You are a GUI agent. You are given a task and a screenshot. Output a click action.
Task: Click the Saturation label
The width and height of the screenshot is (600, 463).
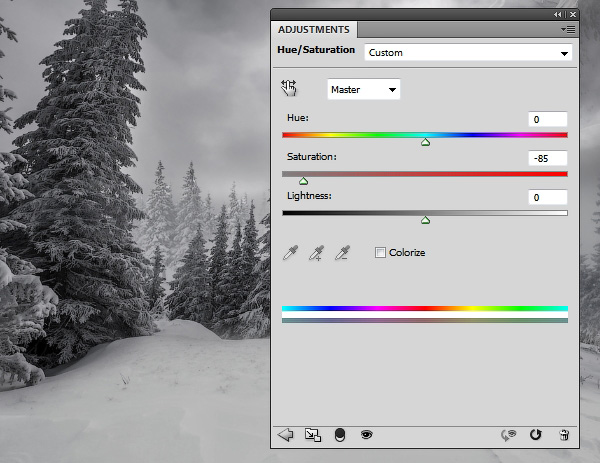311,157
